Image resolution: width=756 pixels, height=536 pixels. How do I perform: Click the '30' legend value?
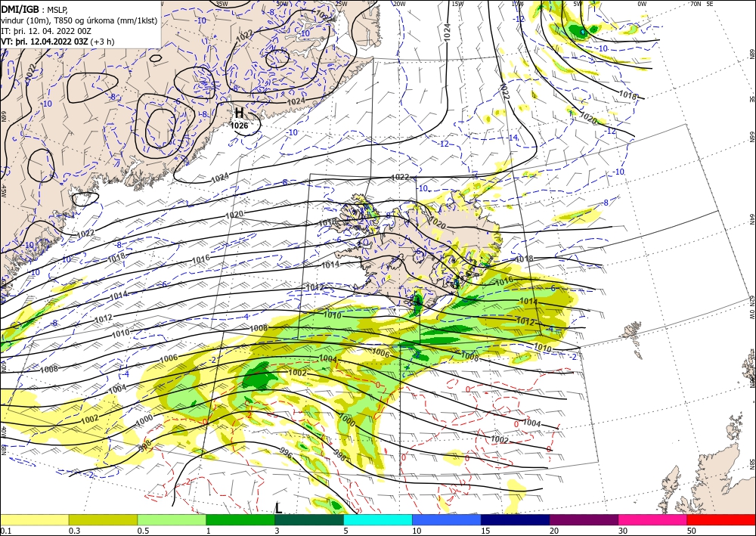(x=624, y=531)
